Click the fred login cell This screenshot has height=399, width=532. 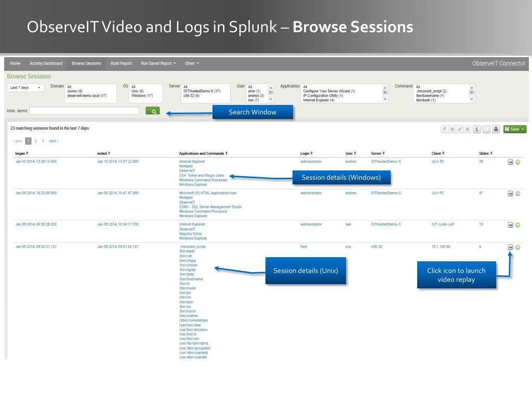303,247
